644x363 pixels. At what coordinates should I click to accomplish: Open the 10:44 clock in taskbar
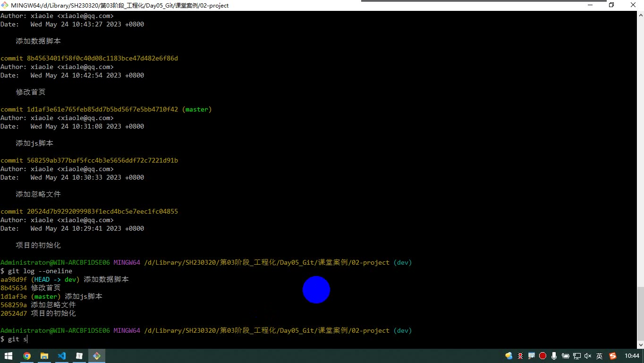pyautogui.click(x=632, y=356)
